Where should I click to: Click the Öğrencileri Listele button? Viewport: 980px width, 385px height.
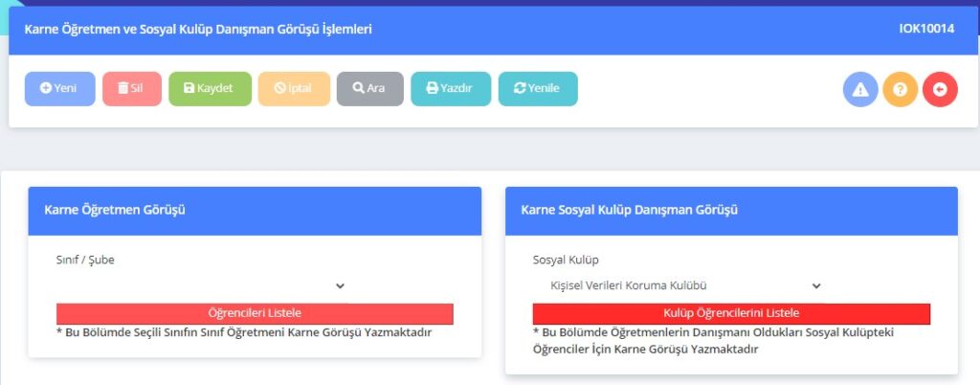click(255, 313)
